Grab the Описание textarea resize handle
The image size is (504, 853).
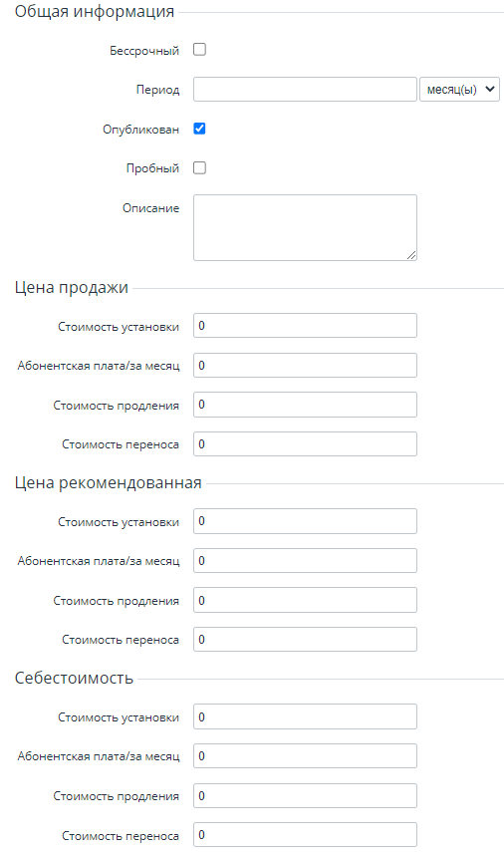click(x=411, y=255)
